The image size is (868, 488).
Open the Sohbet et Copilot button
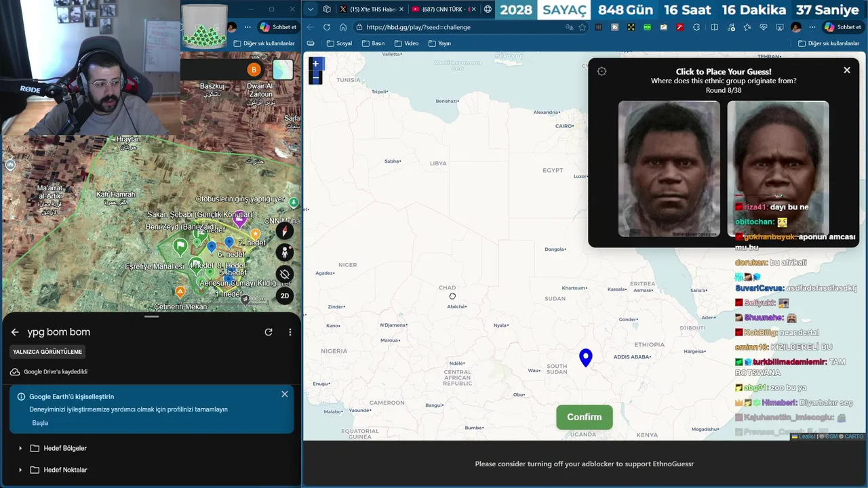842,27
